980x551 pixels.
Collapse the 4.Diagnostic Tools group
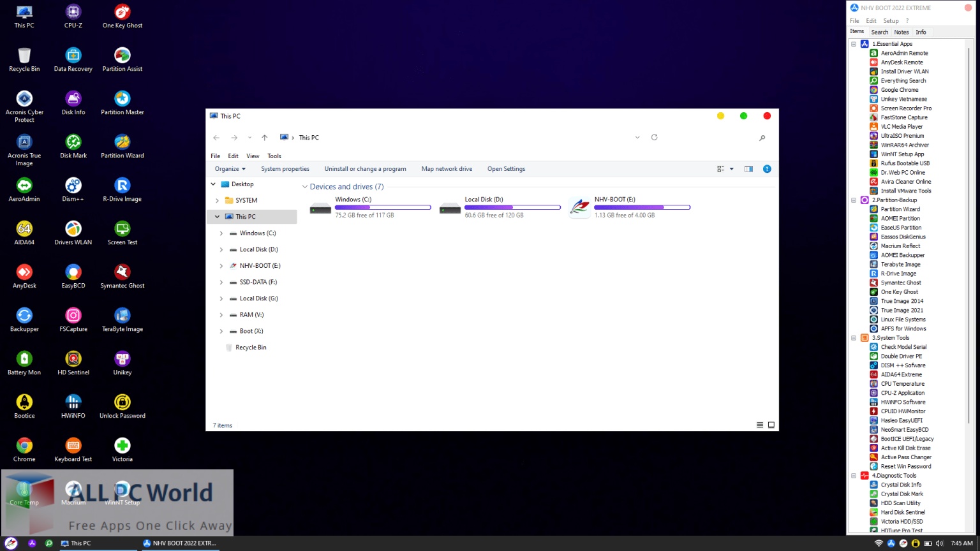(854, 476)
